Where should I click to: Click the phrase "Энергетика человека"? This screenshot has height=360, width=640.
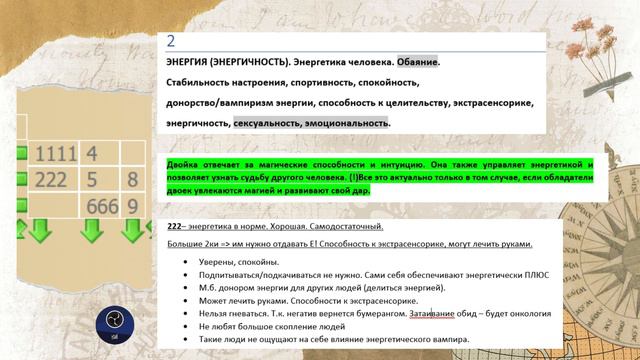(x=344, y=62)
